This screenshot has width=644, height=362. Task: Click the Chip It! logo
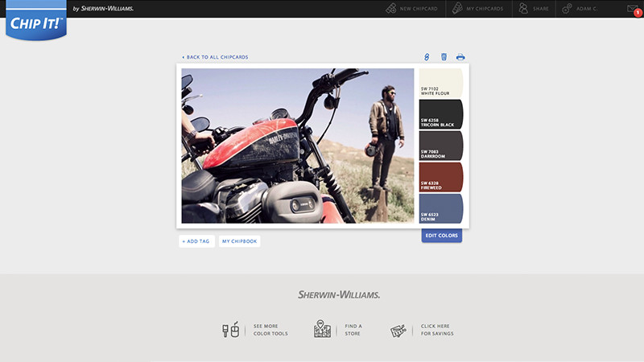(x=36, y=21)
